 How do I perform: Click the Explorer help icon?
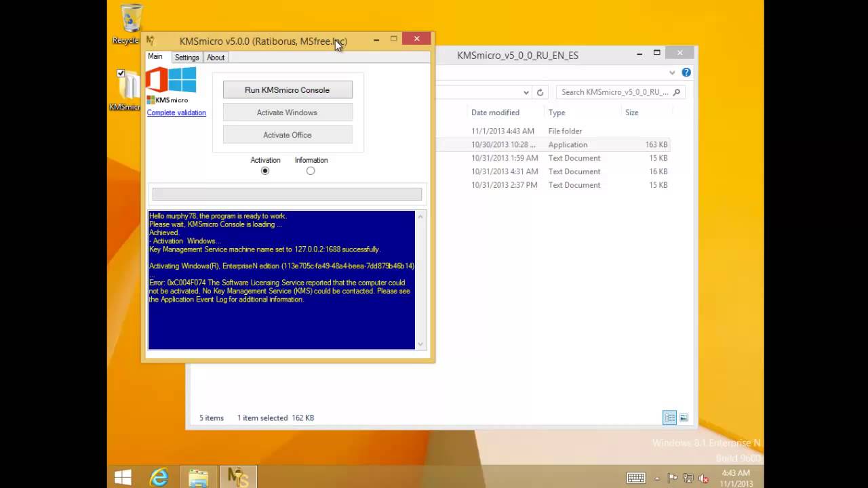[x=686, y=73]
